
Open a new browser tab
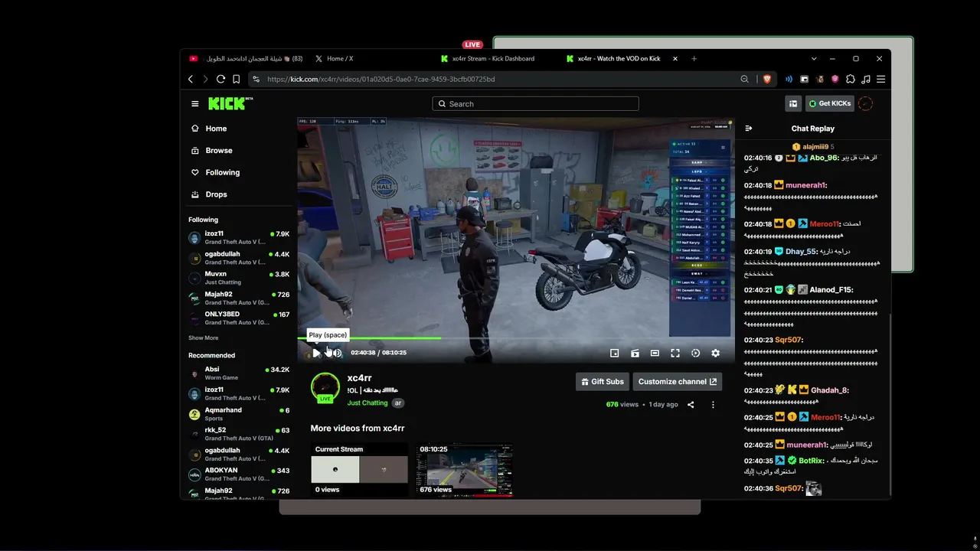[694, 59]
